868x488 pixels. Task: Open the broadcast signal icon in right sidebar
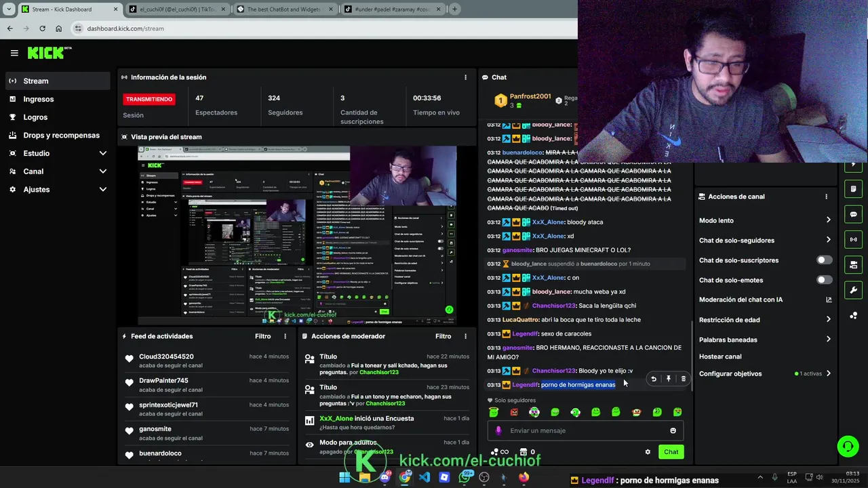click(853, 239)
